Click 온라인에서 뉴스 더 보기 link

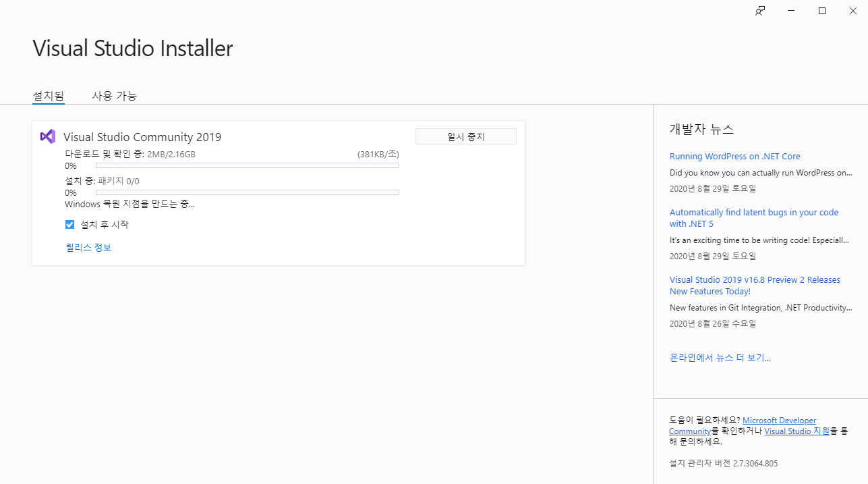click(x=720, y=358)
